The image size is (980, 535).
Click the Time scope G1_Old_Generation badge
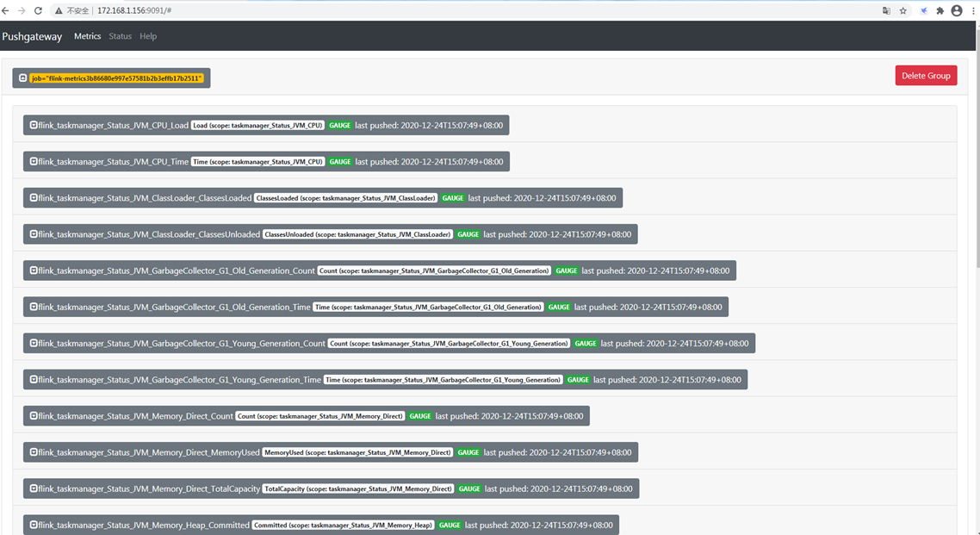(428, 307)
